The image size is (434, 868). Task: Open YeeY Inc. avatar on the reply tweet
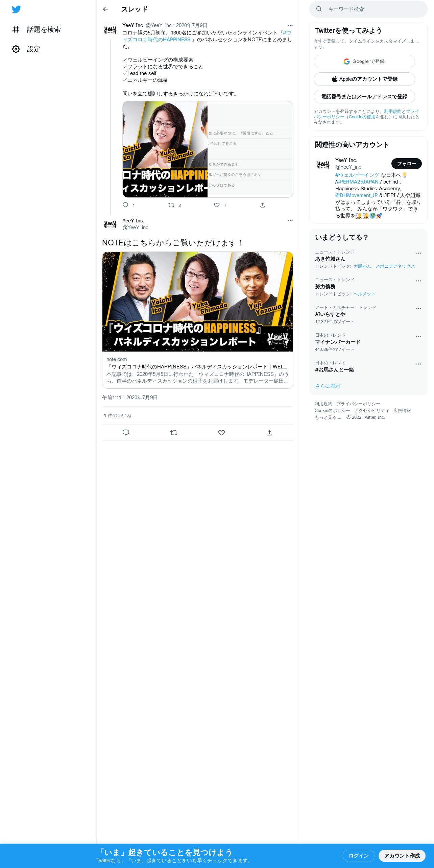pyautogui.click(x=110, y=224)
